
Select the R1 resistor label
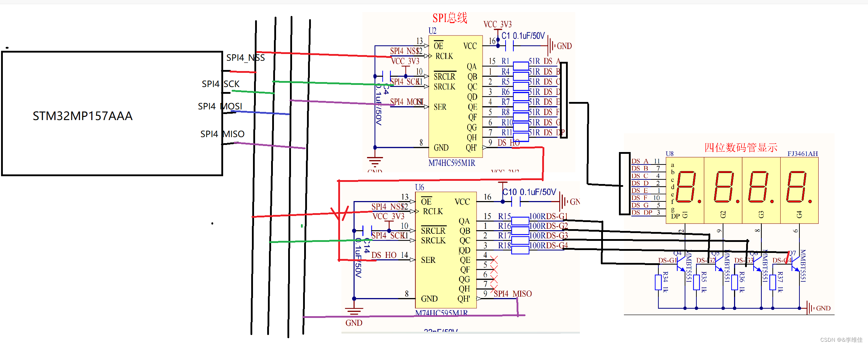coord(505,61)
